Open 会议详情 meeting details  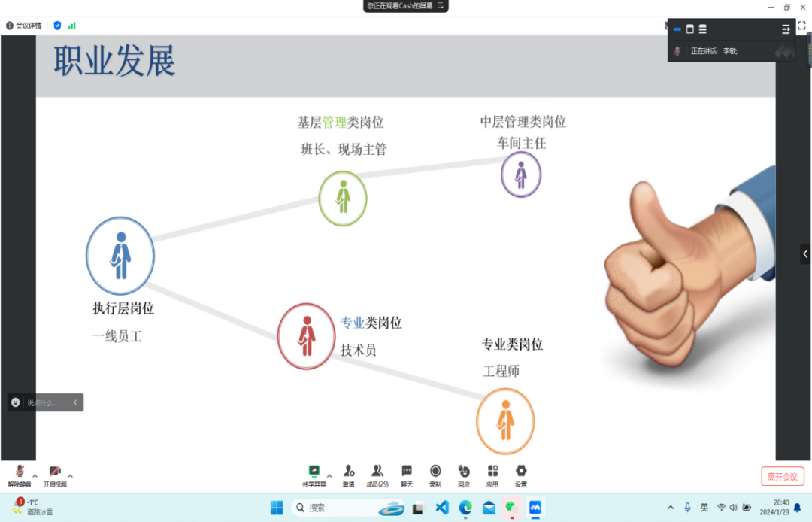tap(24, 26)
